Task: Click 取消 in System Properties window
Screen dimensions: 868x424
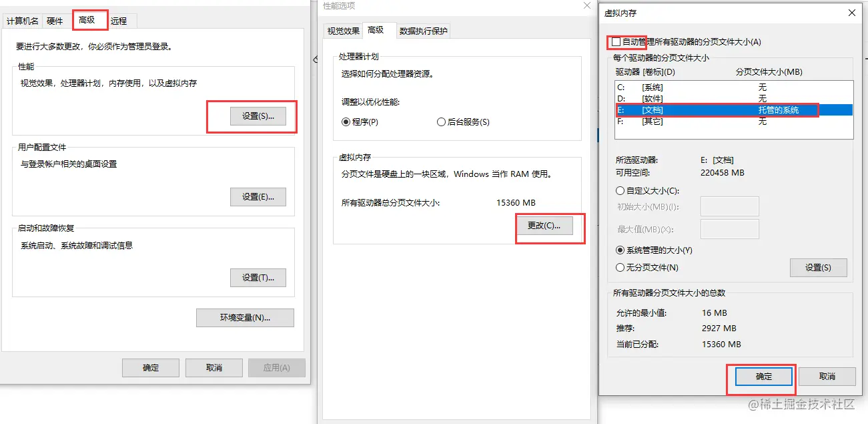Action: [213, 367]
